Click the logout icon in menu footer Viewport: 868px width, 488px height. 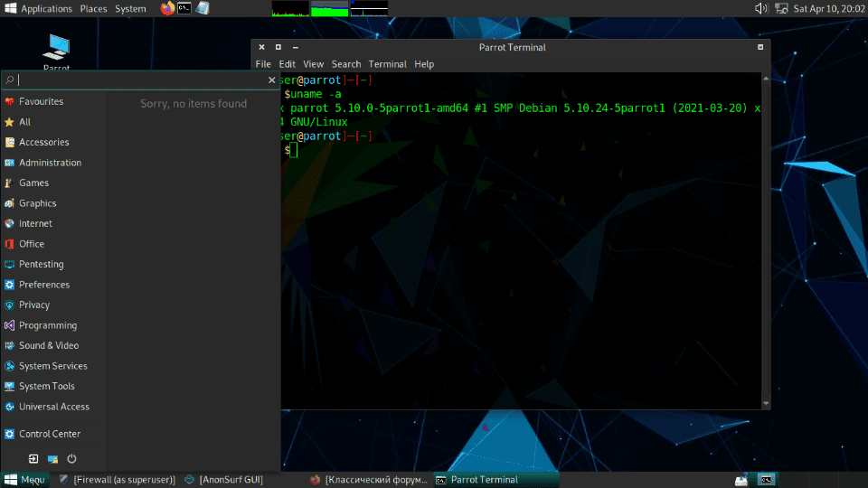33,459
